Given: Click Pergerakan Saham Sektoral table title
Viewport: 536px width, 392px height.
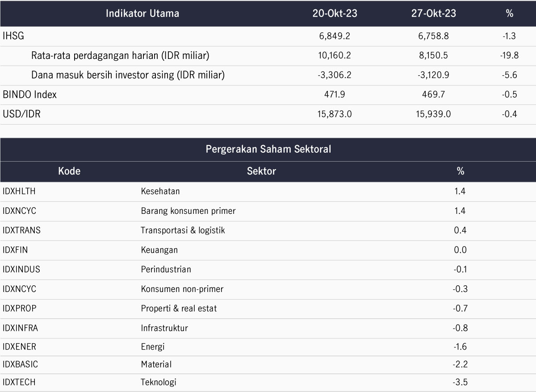Looking at the screenshot, I should pos(268,149).
